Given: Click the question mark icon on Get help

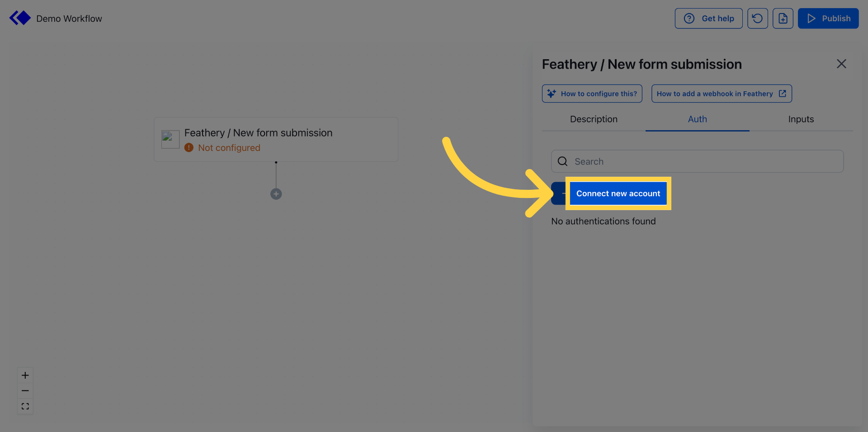Looking at the screenshot, I should [689, 18].
